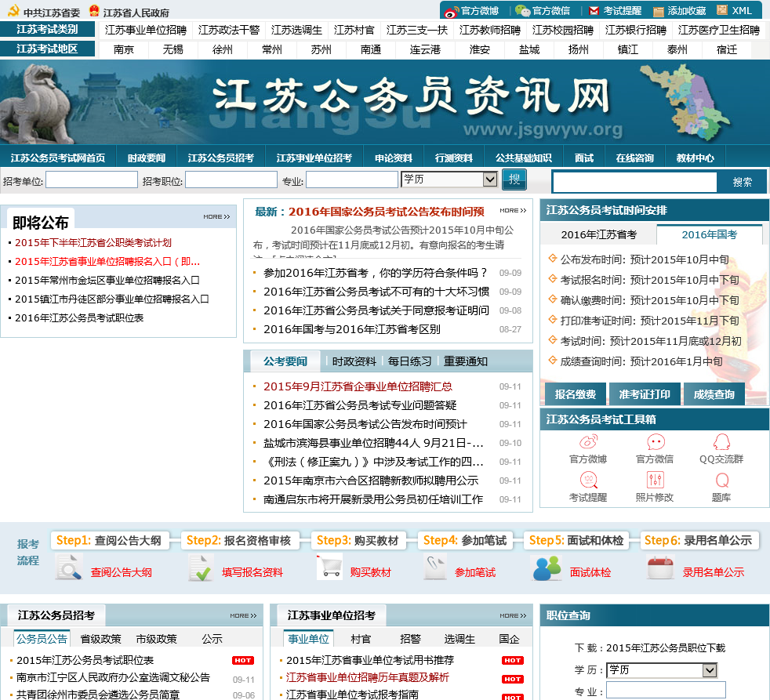Open the 南京 region link
Viewport: 770px width, 700px height.
click(x=123, y=49)
